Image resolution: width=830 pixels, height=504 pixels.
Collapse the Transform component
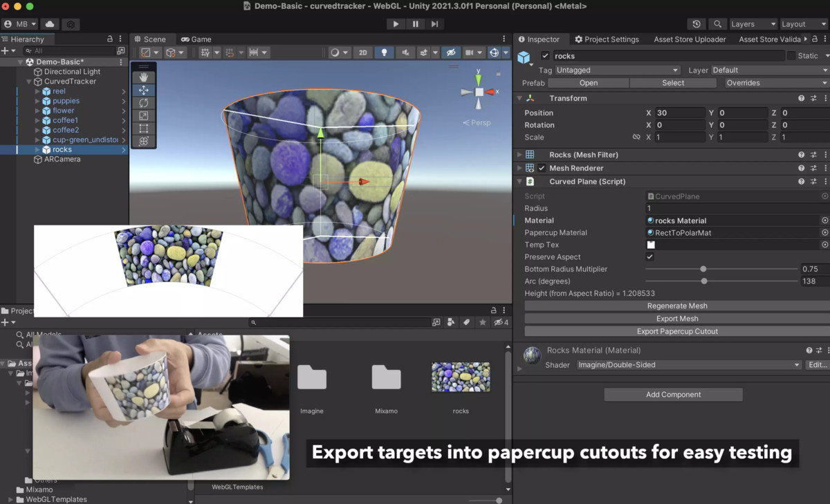click(x=519, y=97)
